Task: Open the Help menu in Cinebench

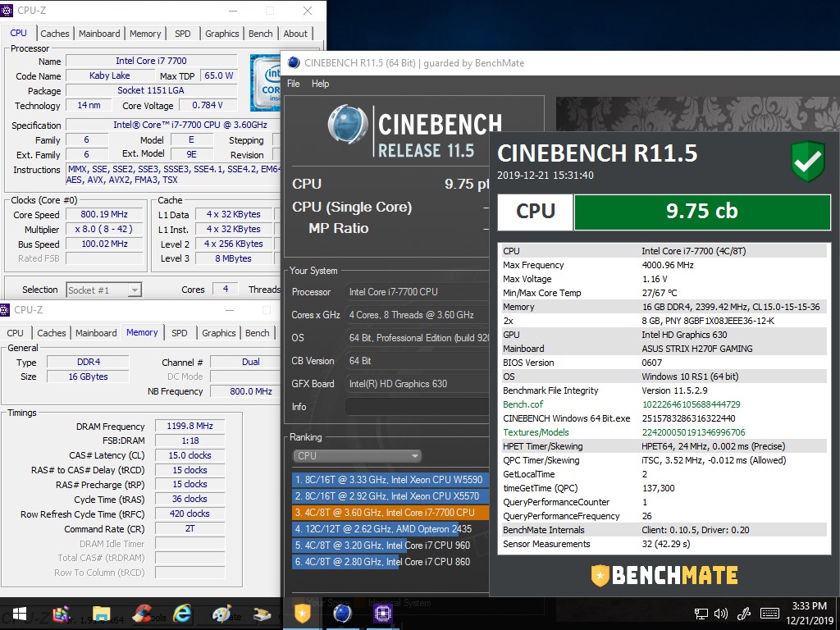Action: point(321,84)
